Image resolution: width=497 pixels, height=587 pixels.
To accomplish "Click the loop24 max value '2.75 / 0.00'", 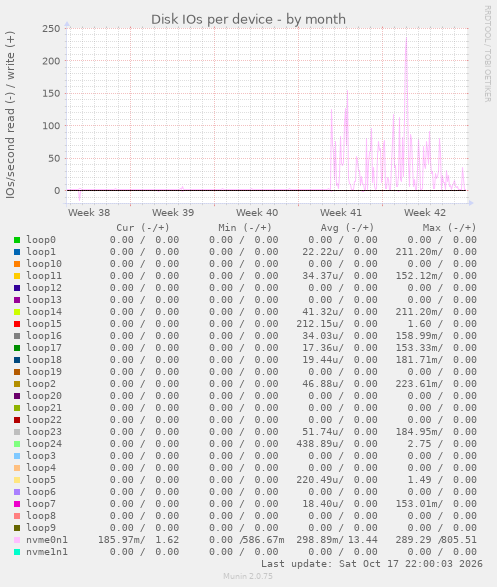I will pyautogui.click(x=442, y=444).
